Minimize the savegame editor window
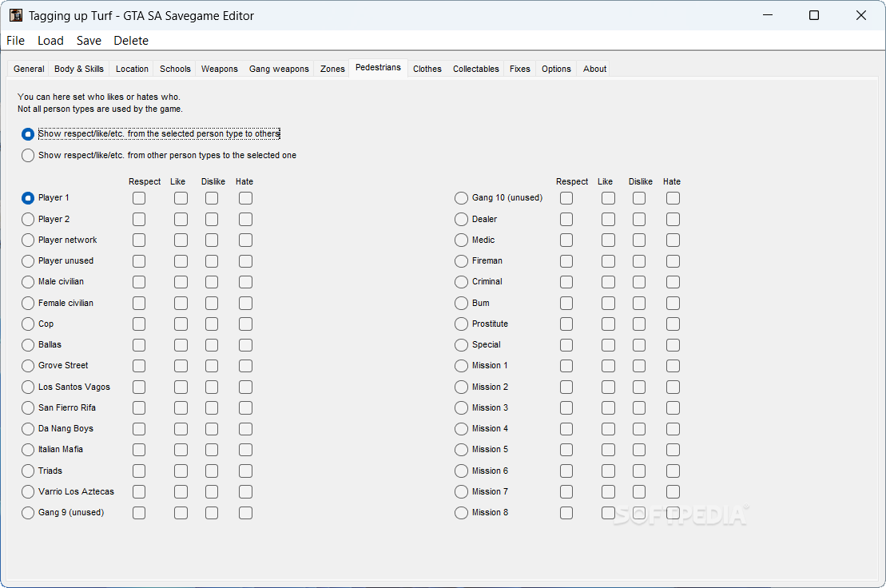 (x=767, y=15)
